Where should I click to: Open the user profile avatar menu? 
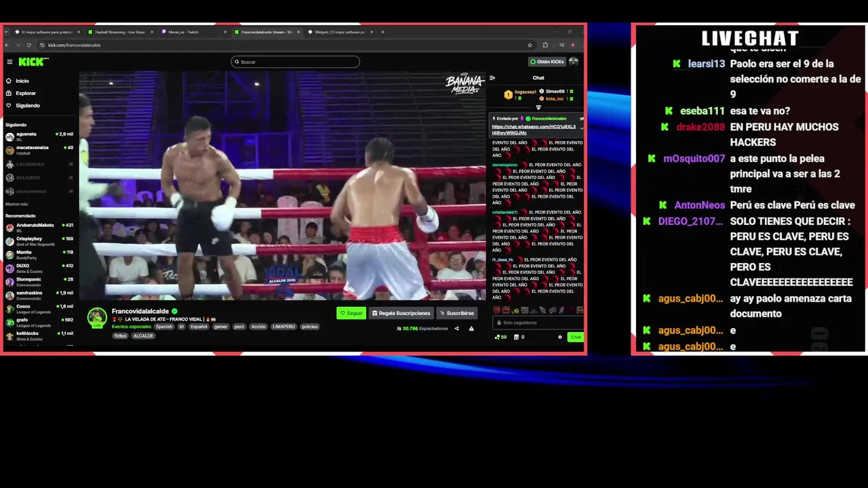[574, 62]
